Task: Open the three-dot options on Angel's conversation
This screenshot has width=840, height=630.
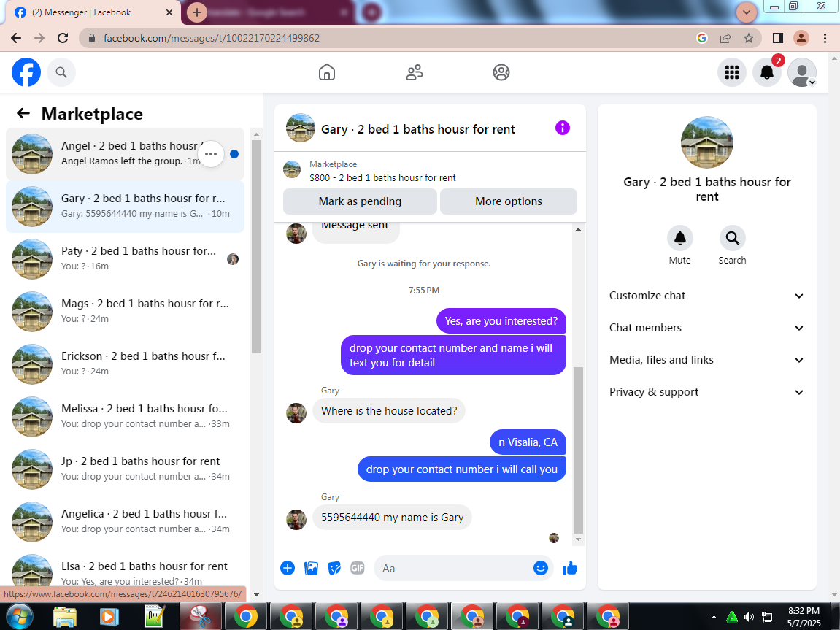Action: coord(210,154)
